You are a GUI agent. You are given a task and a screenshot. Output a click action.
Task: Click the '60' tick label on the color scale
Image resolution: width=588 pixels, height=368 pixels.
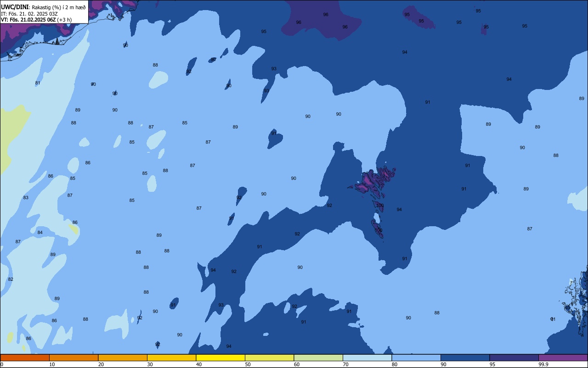[297, 364]
